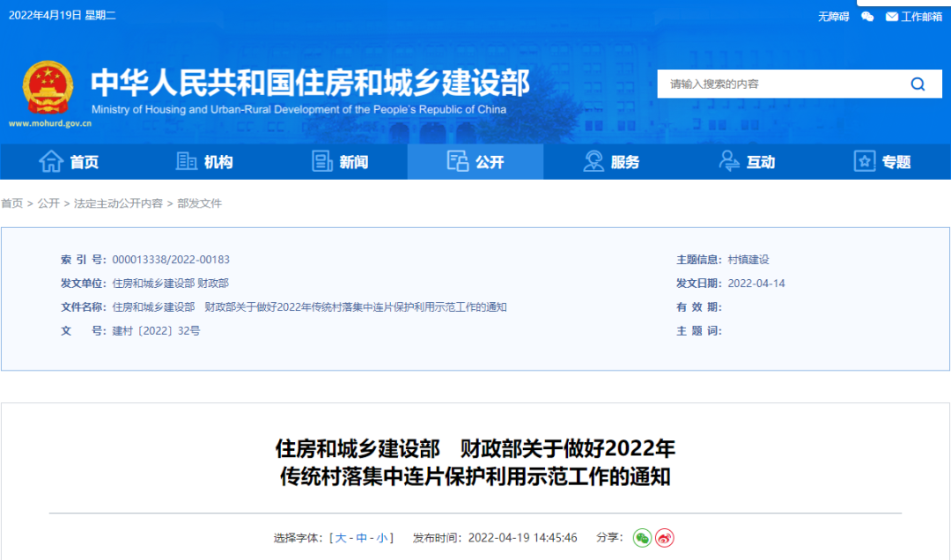The width and height of the screenshot is (951, 560).
Task: Click the 机构 building icon
Action: [x=186, y=161]
